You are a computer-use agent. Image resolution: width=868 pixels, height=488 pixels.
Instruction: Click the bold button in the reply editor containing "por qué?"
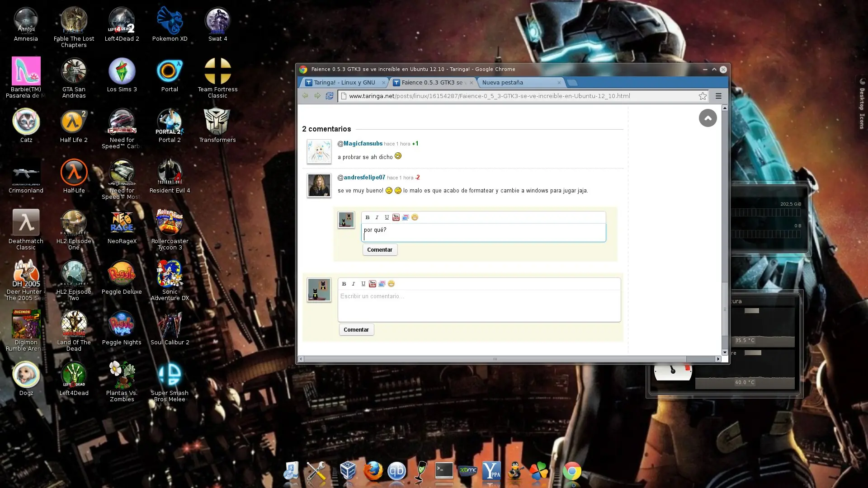pos(368,217)
